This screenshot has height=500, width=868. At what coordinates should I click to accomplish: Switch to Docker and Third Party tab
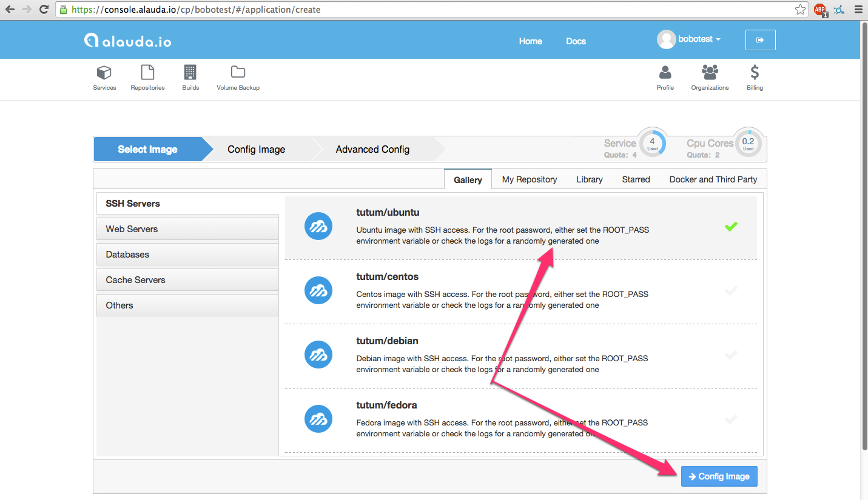713,179
